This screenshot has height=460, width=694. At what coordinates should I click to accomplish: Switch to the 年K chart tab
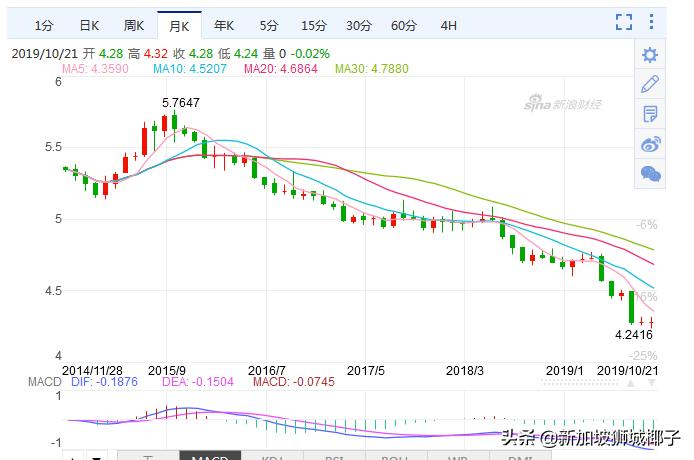(x=224, y=26)
